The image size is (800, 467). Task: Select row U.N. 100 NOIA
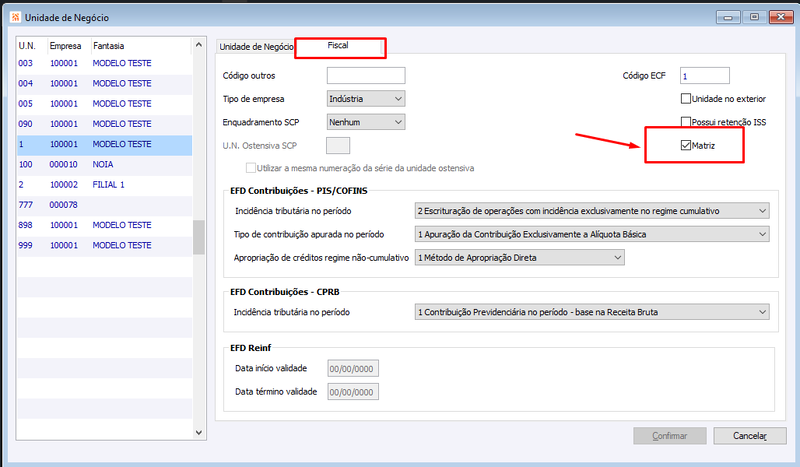tap(105, 164)
